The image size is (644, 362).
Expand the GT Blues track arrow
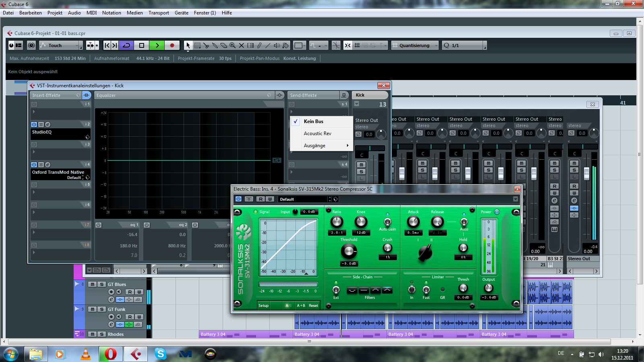pos(77,284)
